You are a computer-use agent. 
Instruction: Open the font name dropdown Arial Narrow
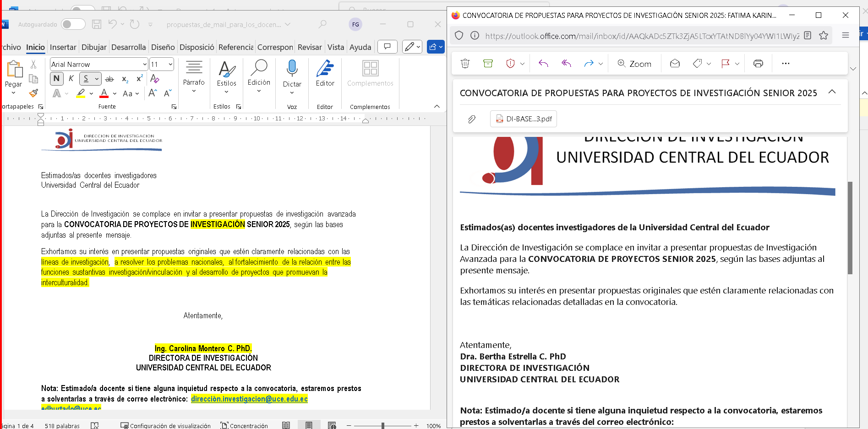coord(145,65)
